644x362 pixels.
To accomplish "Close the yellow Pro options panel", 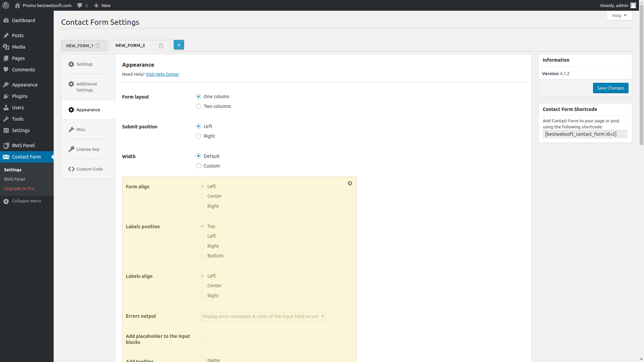I will [x=350, y=183].
